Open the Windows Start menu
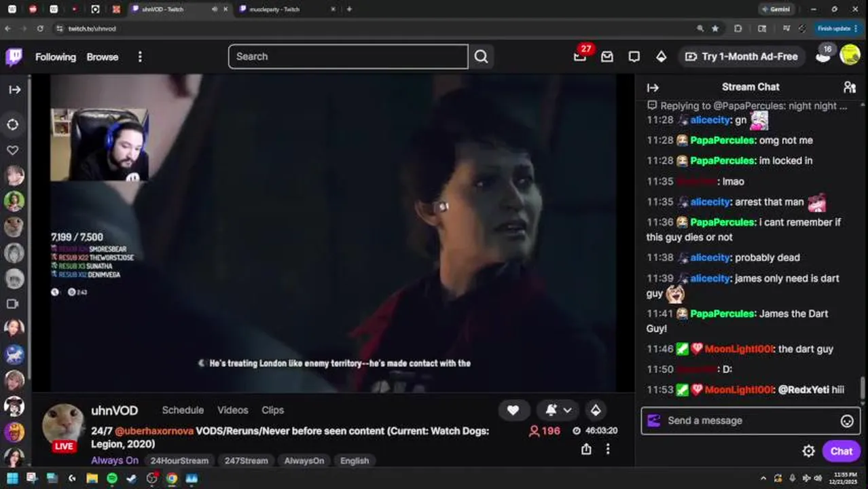868x489 pixels. [x=12, y=478]
